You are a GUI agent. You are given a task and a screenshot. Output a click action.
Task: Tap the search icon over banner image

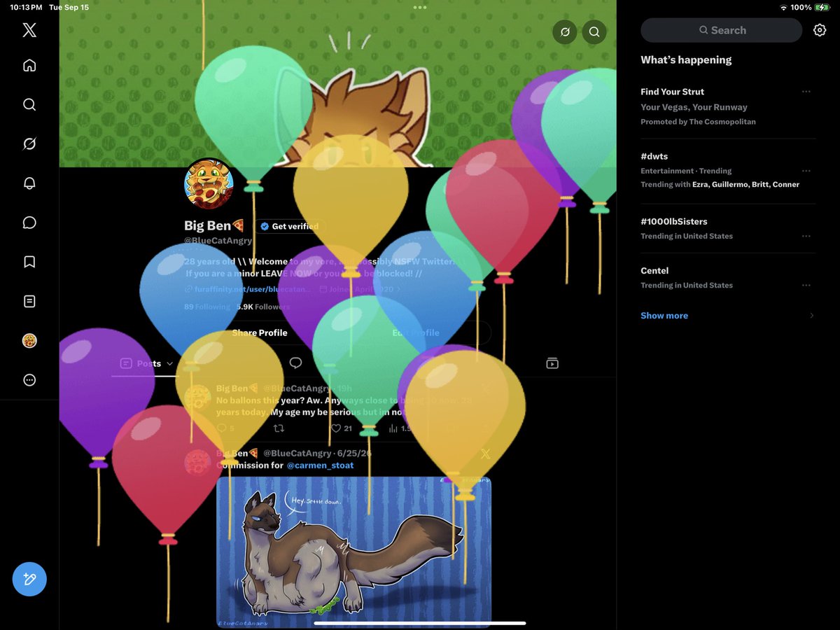[x=594, y=31]
